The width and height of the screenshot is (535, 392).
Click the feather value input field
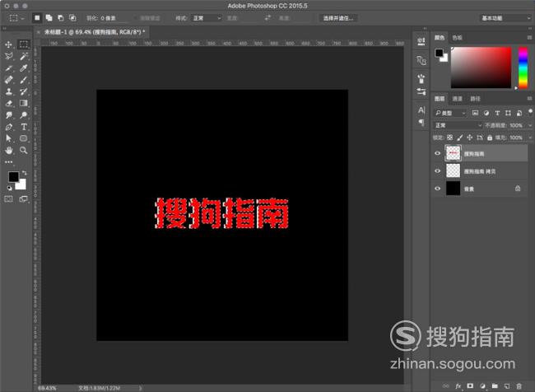(x=115, y=18)
